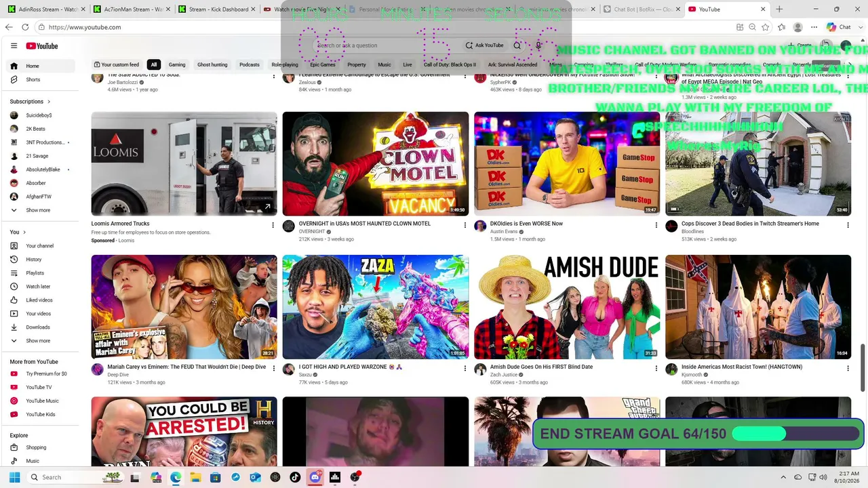Select the All filter chip

[x=154, y=64]
